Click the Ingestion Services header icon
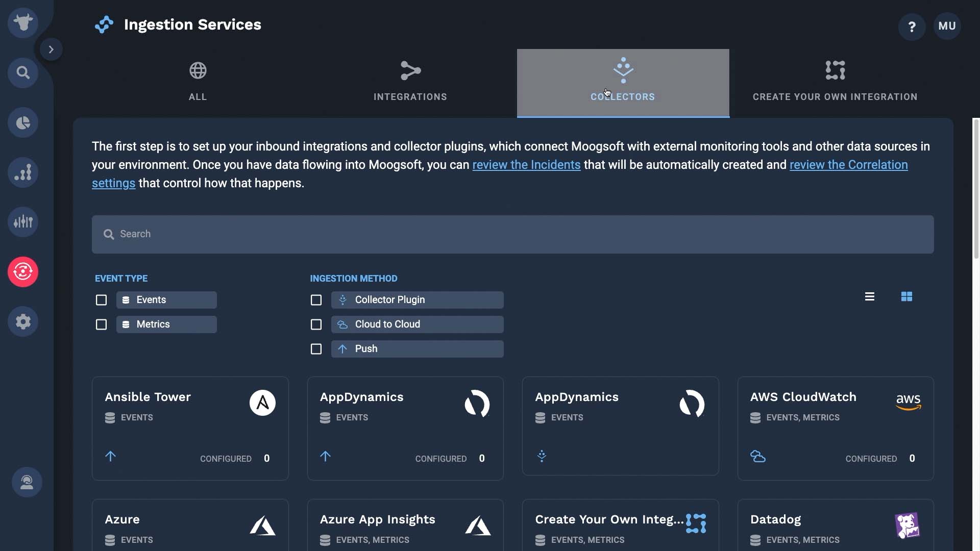Viewport: 980px width, 551px height. (104, 24)
